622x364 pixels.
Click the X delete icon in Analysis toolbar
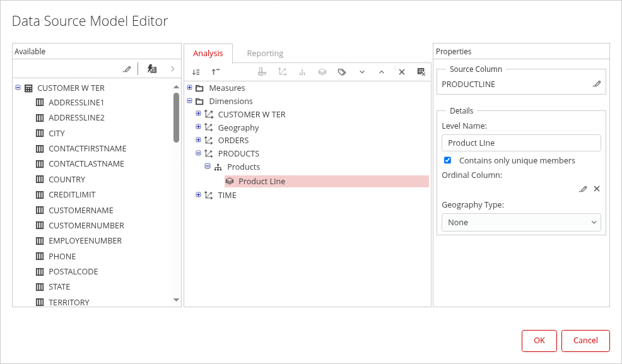coord(401,72)
